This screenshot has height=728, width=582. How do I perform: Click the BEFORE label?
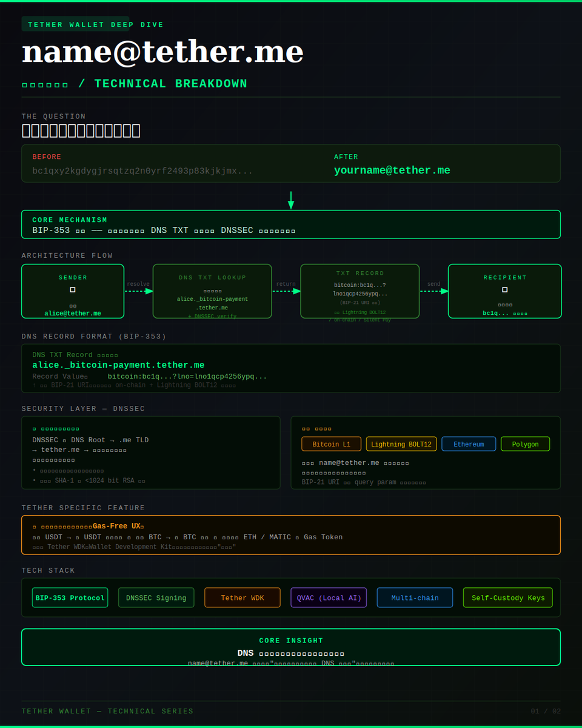coord(47,157)
